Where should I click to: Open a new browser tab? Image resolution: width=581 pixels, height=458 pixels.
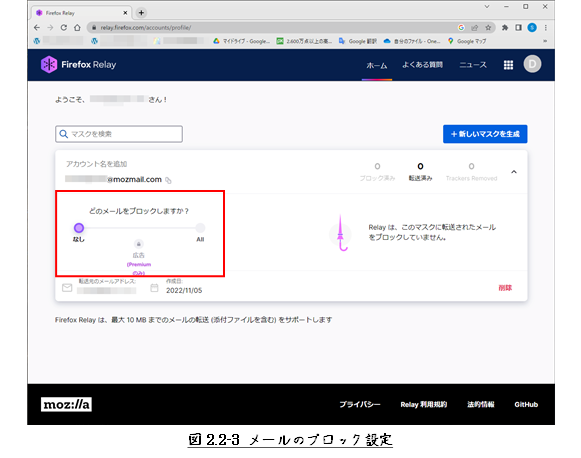coord(141,13)
